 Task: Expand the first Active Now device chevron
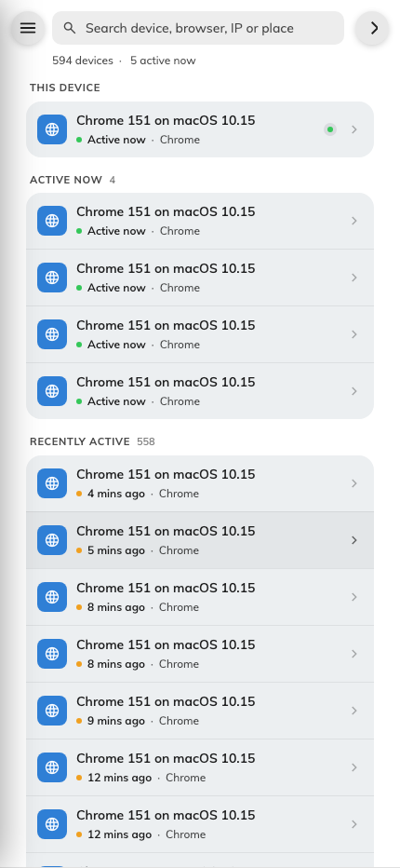click(354, 221)
